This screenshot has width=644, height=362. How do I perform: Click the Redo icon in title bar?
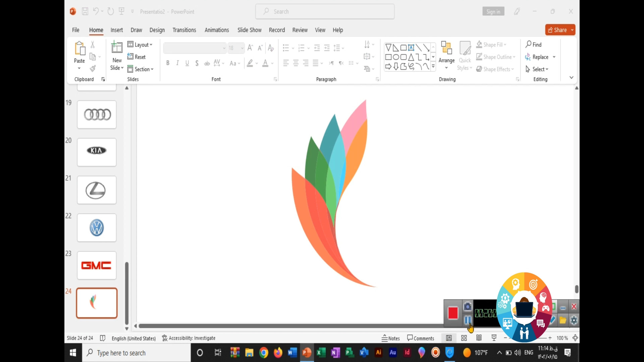(111, 11)
